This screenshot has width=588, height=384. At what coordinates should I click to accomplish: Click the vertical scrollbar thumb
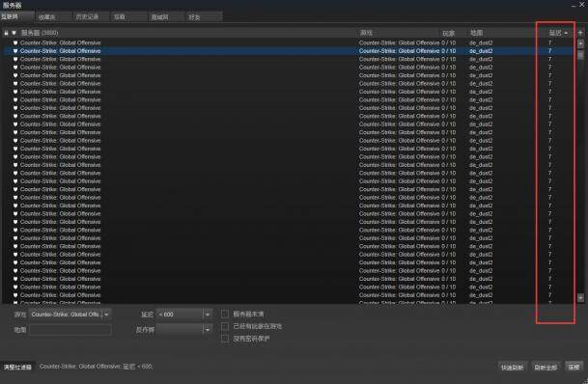pos(580,55)
